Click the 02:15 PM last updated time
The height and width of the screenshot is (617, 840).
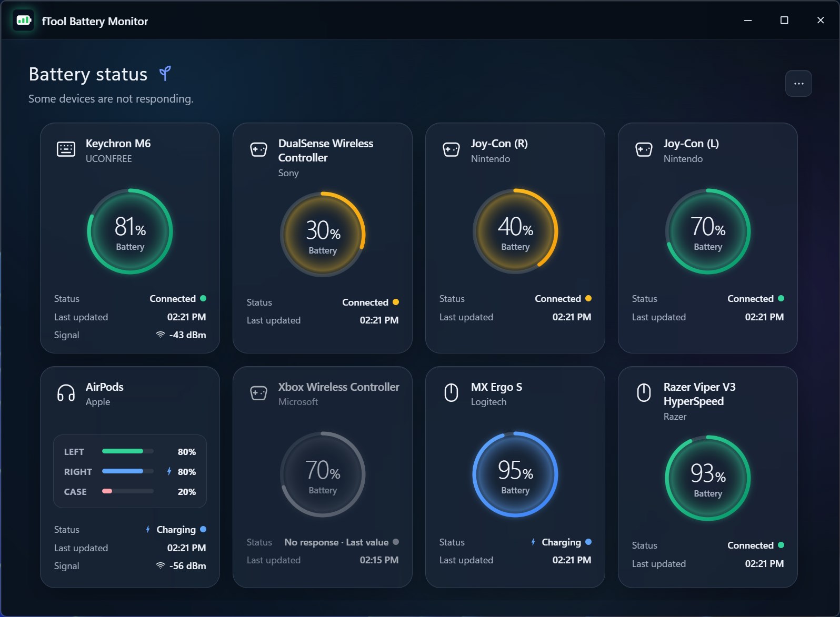(379, 560)
